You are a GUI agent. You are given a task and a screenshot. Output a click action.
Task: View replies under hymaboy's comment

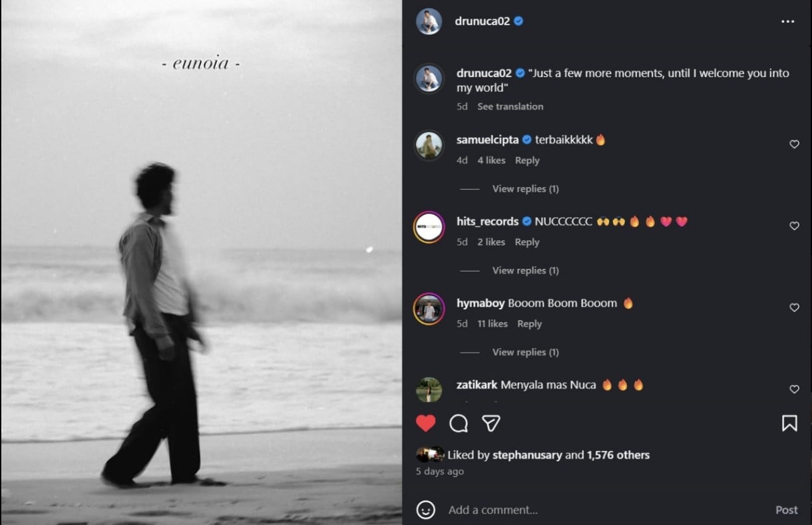(x=525, y=352)
